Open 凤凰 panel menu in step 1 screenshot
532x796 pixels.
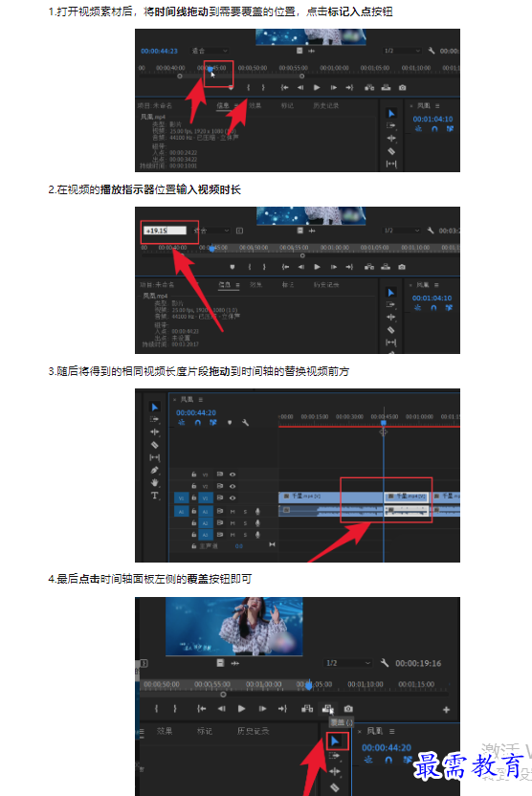437,105
